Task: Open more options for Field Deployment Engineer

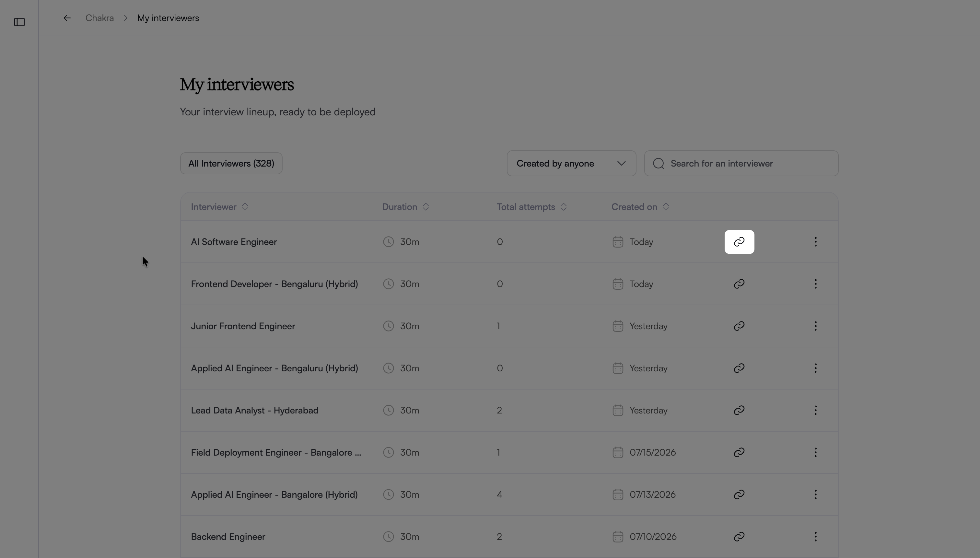Action: 815,453
